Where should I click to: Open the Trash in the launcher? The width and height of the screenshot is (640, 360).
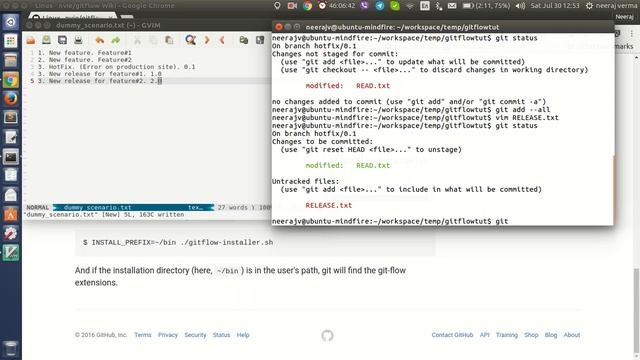pyautogui.click(x=11, y=349)
